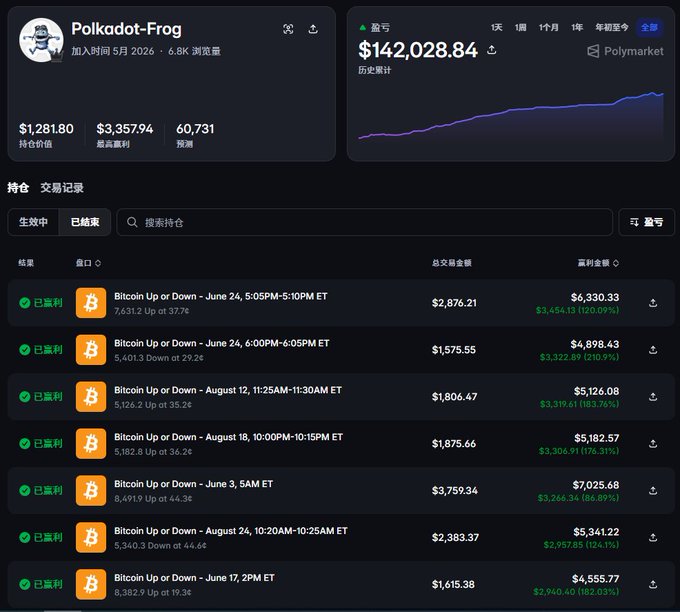Click the Bitcoin icon of the August 24 market
The height and width of the screenshot is (612, 680).
pos(91,537)
